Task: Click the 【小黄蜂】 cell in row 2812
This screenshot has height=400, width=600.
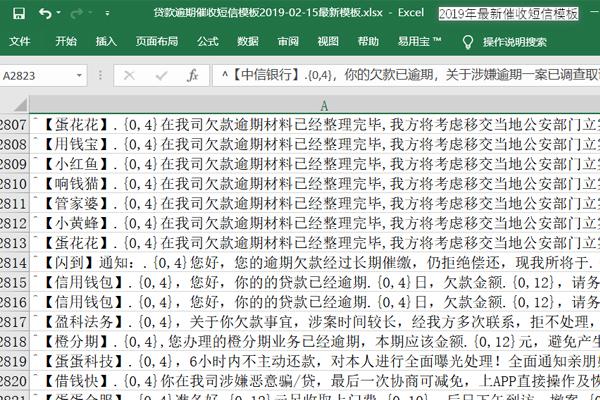Action: point(315,223)
